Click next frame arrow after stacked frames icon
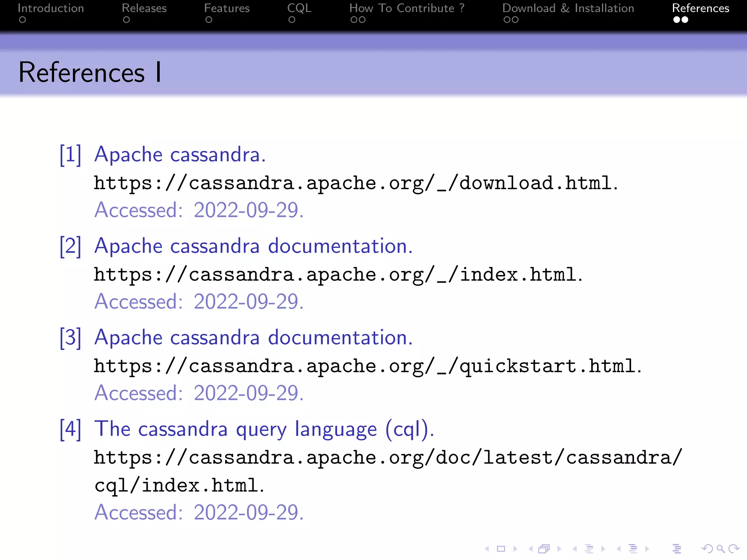 click(559, 549)
